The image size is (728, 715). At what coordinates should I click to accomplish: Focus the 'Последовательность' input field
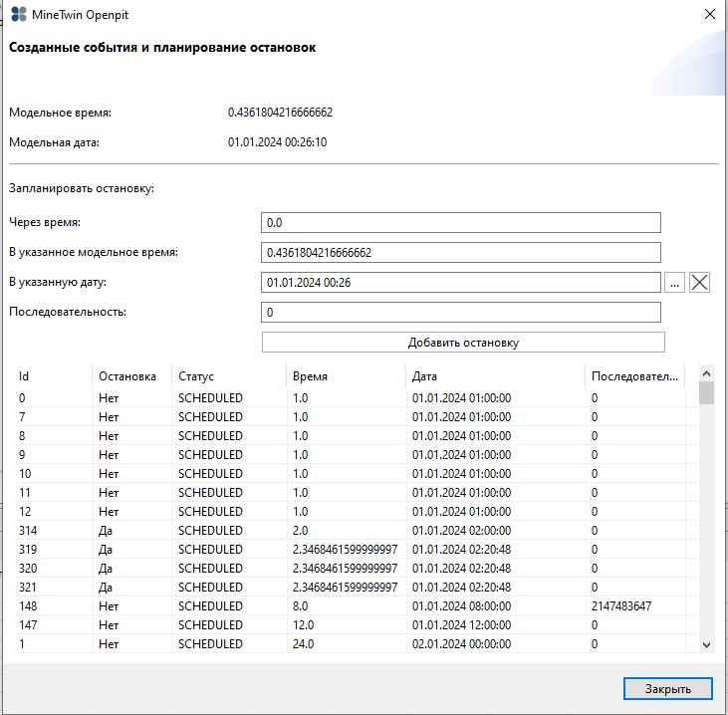coord(460,312)
